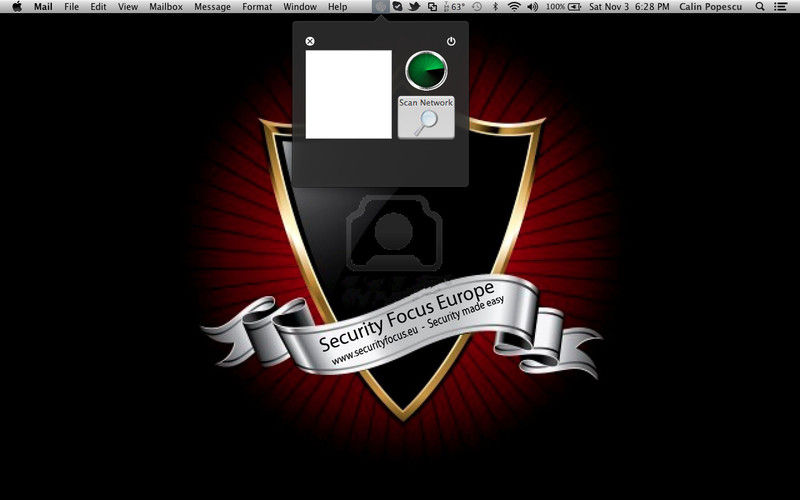Open the Wi-Fi status menu
The height and width of the screenshot is (500, 800).
coord(514,7)
